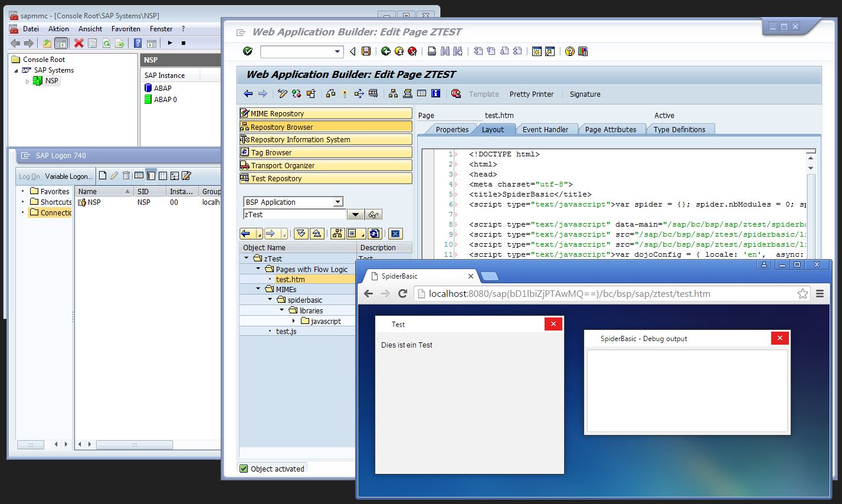Save the page with the diskette icon
Viewport: 842px width, 504px height.
point(366,51)
